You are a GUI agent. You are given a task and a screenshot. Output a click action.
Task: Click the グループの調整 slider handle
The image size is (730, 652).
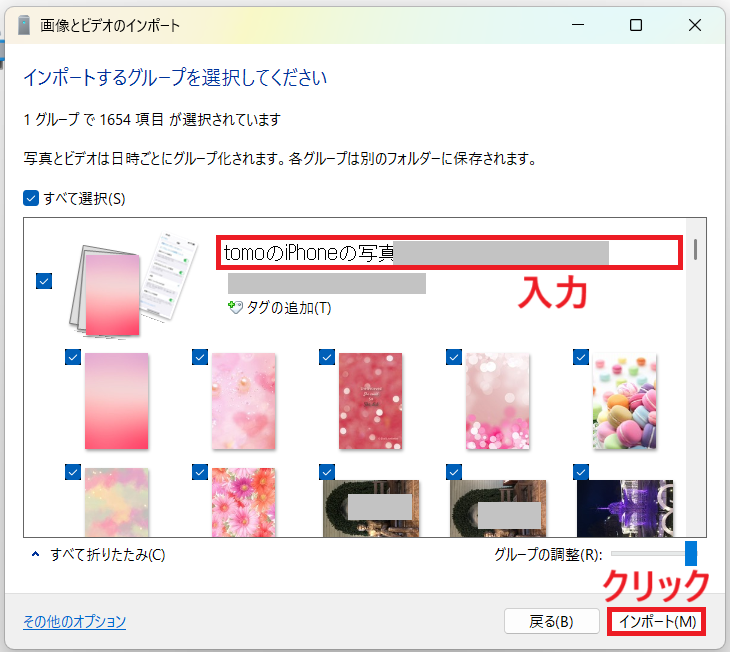(x=690, y=554)
